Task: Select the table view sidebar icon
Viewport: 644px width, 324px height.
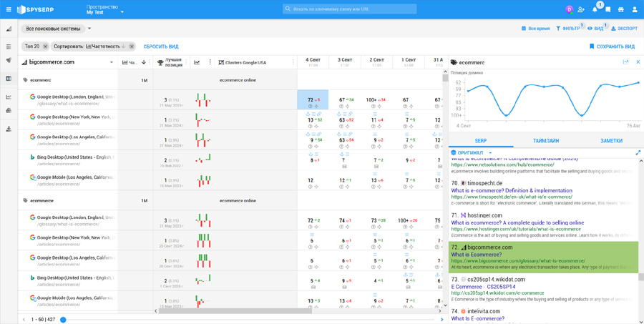Action: (x=9, y=79)
